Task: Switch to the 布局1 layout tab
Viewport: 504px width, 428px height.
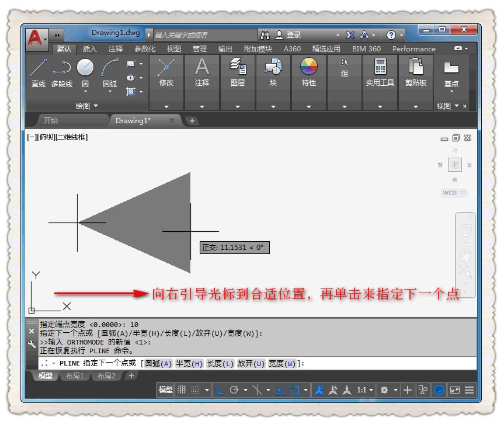Action: coord(75,376)
